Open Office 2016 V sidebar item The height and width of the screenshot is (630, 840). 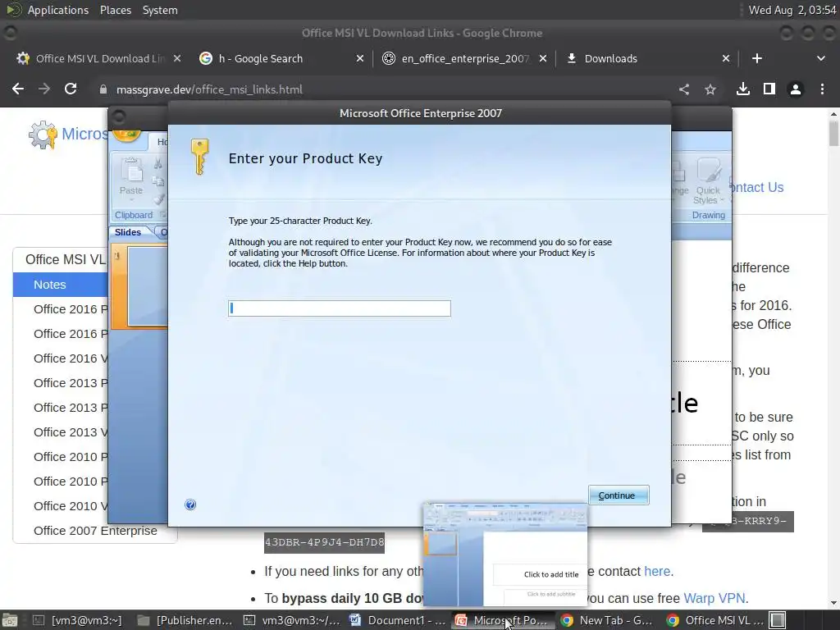(71, 358)
